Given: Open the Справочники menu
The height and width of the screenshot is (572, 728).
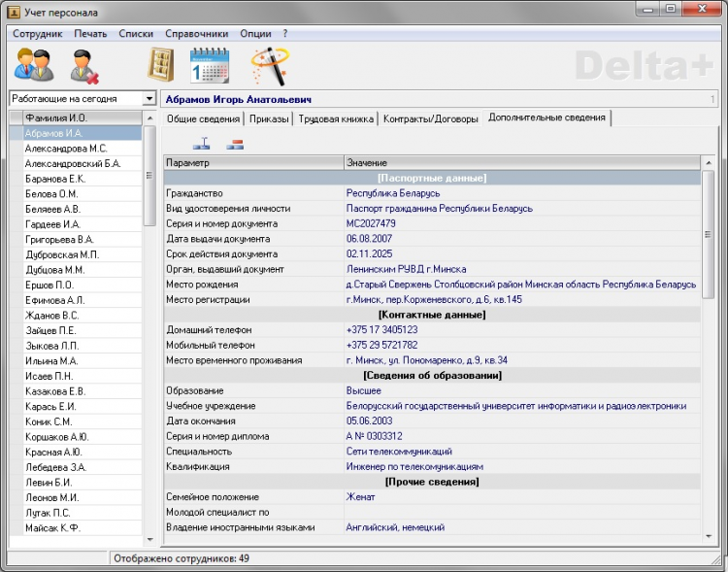Looking at the screenshot, I should [x=197, y=33].
